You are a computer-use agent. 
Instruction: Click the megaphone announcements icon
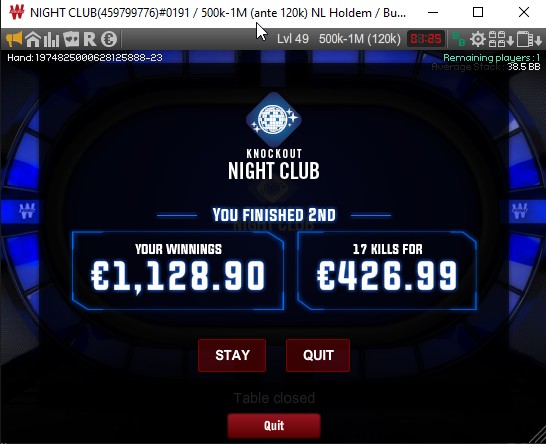coord(14,39)
